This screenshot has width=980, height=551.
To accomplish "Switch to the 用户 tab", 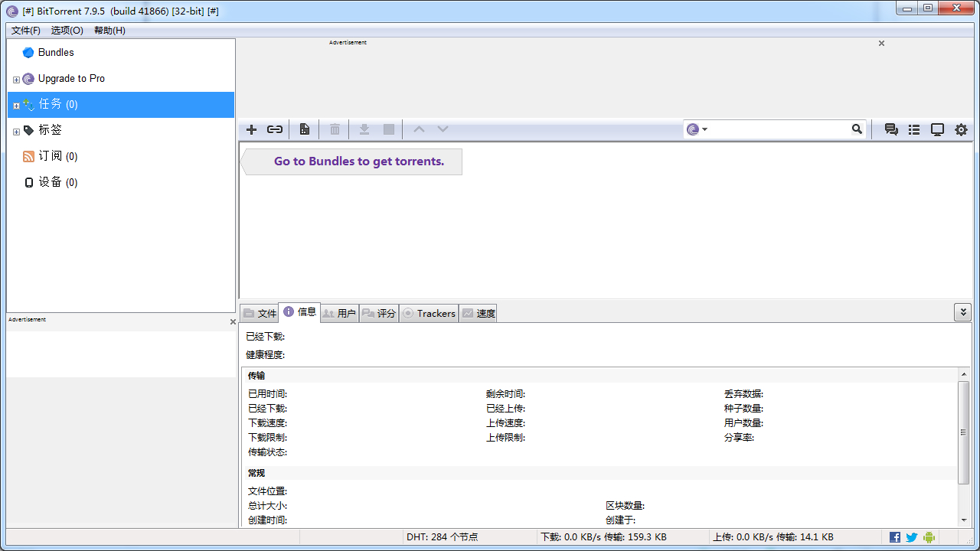I will click(339, 313).
